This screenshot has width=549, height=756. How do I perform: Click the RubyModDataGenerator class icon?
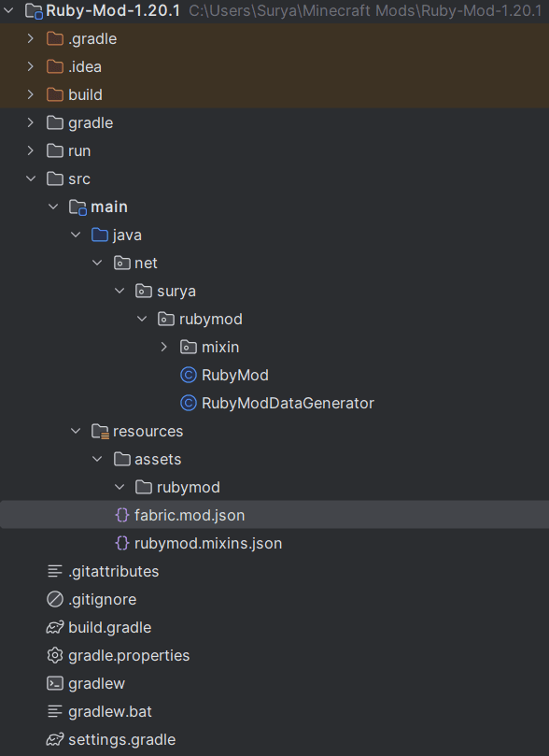[x=189, y=403]
